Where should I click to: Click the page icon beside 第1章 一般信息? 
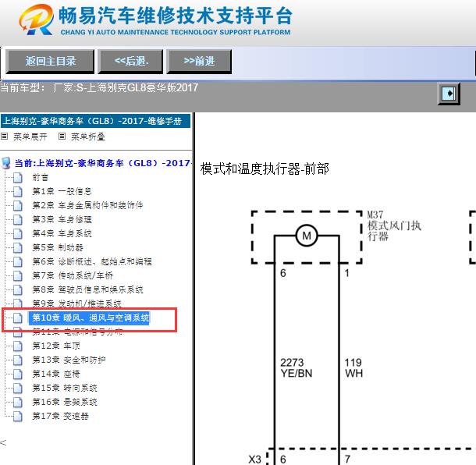click(18, 191)
